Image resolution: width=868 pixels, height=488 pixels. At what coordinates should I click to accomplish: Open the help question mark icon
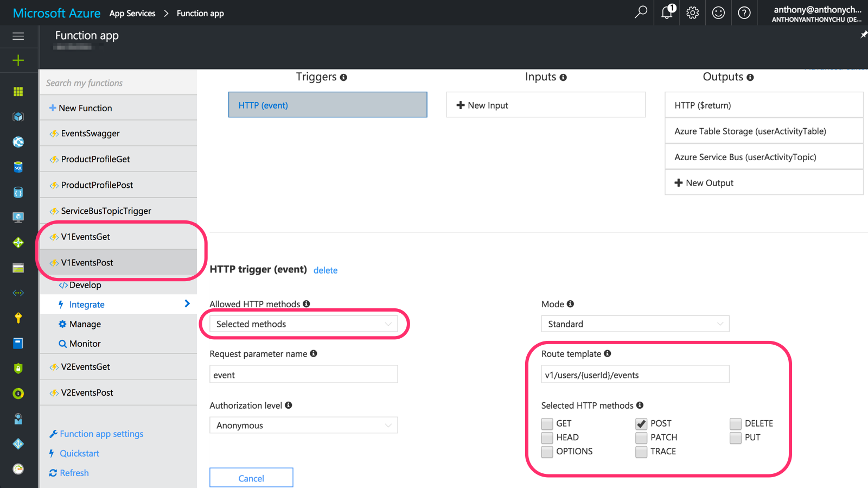pos(744,12)
